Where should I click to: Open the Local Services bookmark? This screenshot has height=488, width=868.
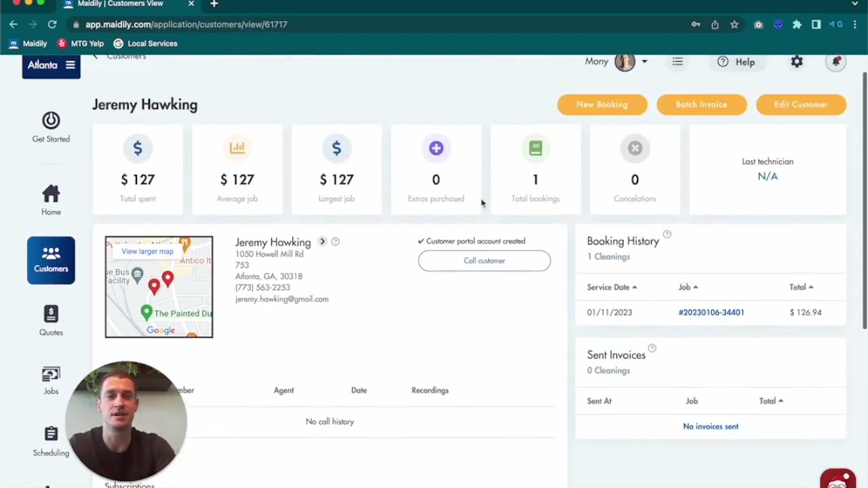146,43
